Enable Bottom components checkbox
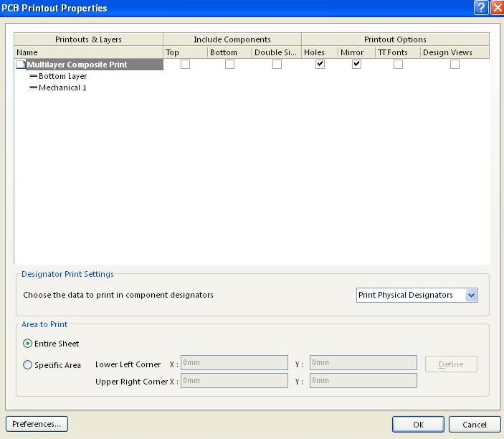Viewport: 504px width, 439px height. pyautogui.click(x=229, y=65)
